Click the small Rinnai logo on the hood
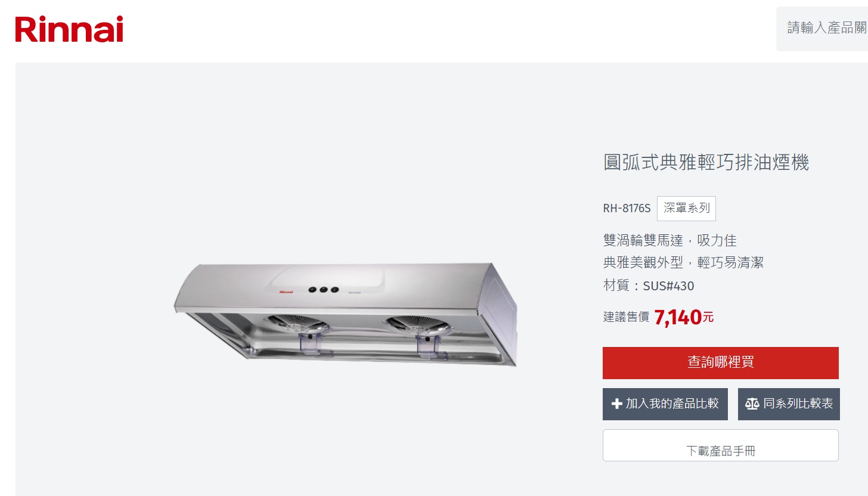The width and height of the screenshot is (868, 496). [x=288, y=292]
